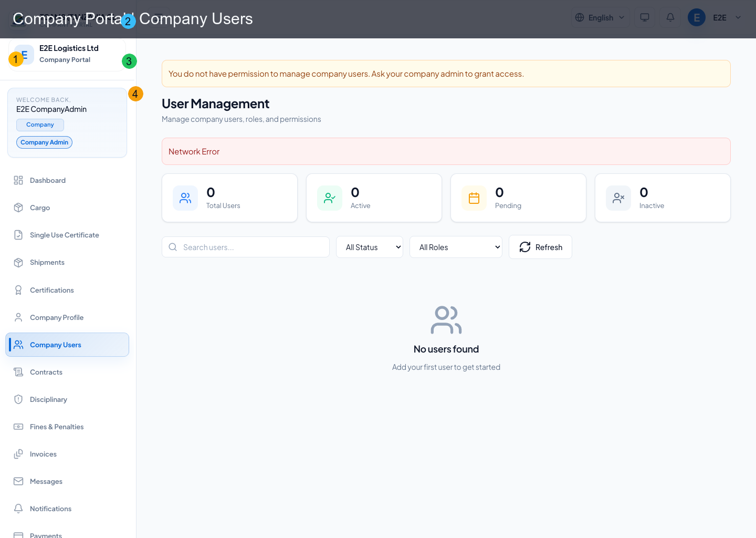The image size is (756, 538).
Task: Click the Company Admin role badge
Action: pyautogui.click(x=44, y=142)
